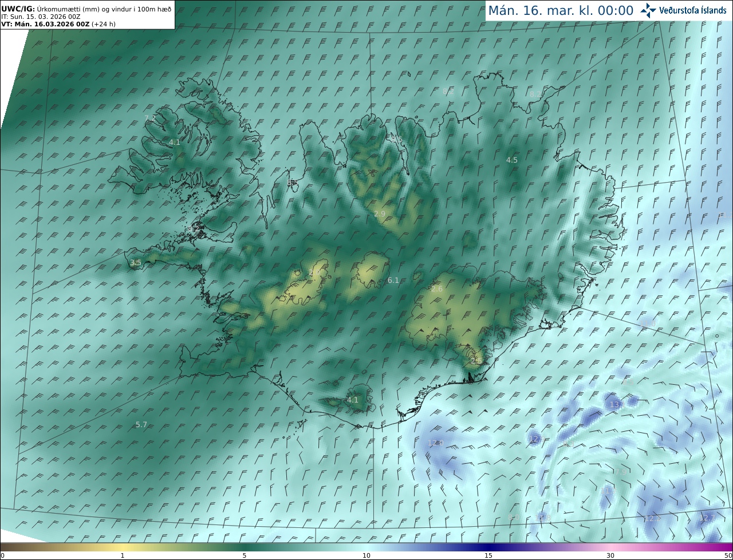Click the '3.5' value on Snæfellsnes peninsula
Screen dimensions: 733x560
pyautogui.click(x=136, y=263)
